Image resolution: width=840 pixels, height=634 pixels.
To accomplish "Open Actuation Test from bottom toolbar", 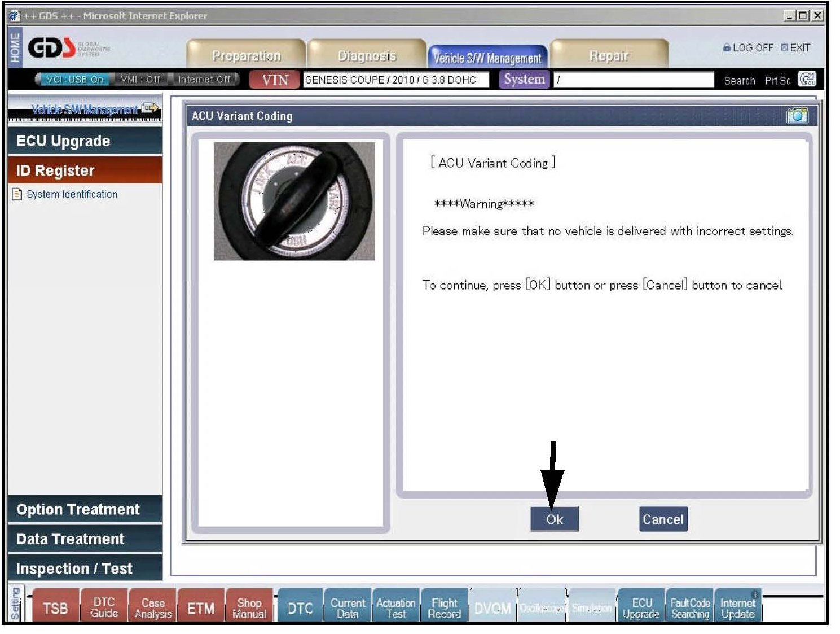I will click(x=395, y=608).
